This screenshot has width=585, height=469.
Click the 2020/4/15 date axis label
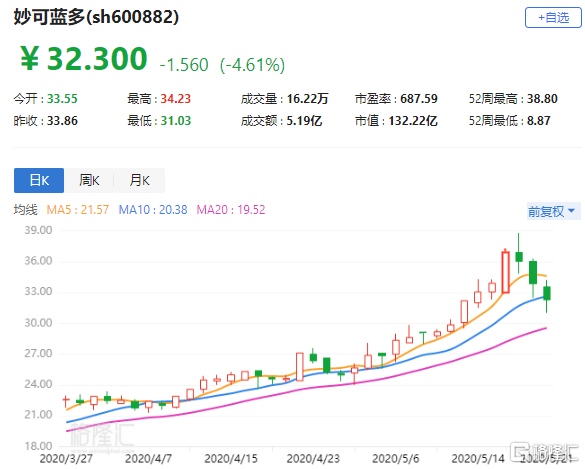[231, 459]
